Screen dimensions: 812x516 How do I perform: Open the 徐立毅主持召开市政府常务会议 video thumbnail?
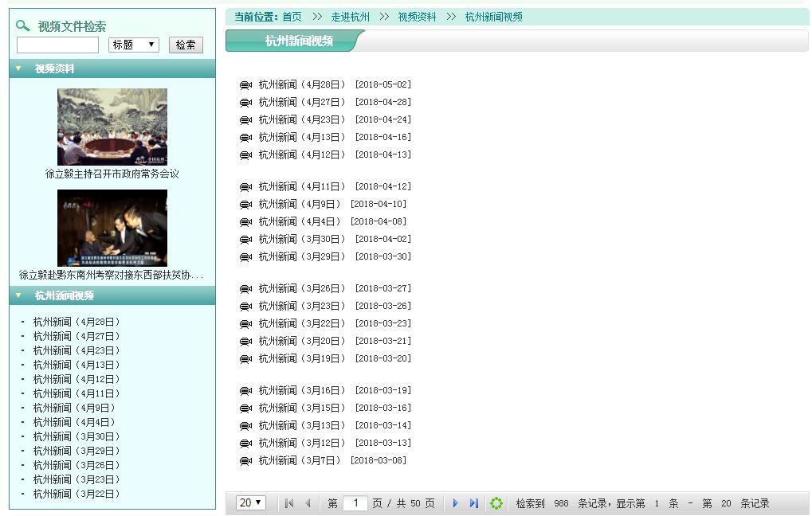tap(112, 127)
